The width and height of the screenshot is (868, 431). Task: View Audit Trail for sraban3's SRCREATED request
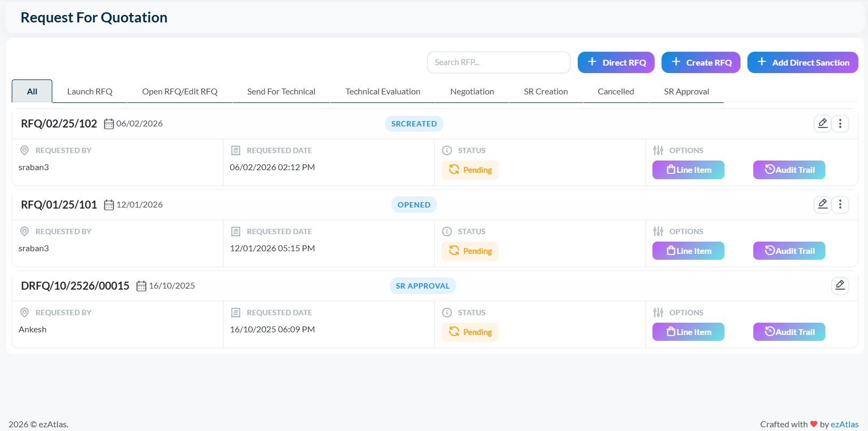pos(789,170)
